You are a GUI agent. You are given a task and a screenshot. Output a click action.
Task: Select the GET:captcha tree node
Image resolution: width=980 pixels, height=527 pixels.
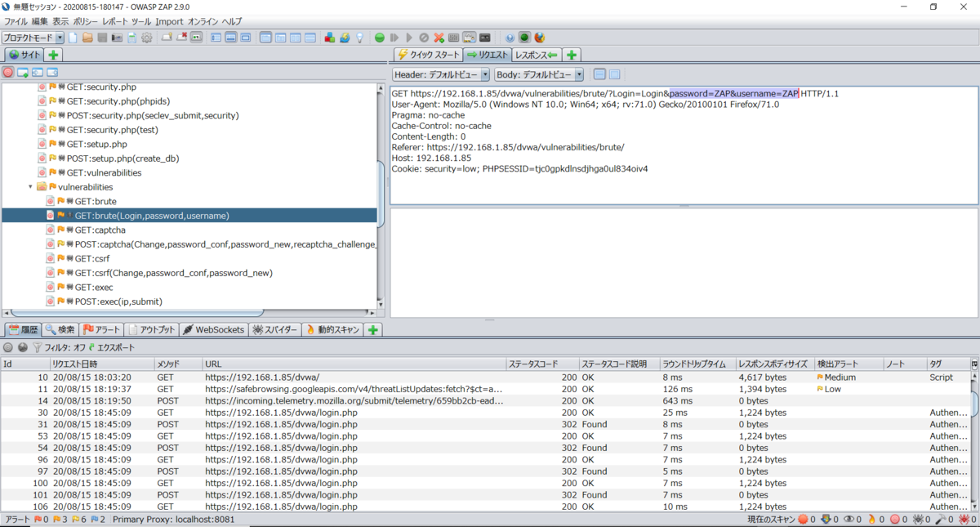pos(100,230)
